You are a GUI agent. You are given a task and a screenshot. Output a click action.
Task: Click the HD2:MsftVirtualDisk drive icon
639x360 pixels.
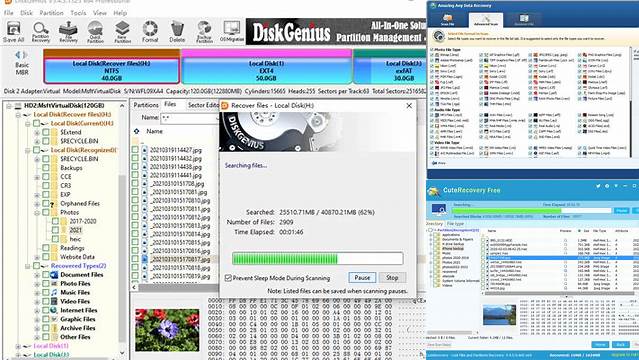click(18, 106)
